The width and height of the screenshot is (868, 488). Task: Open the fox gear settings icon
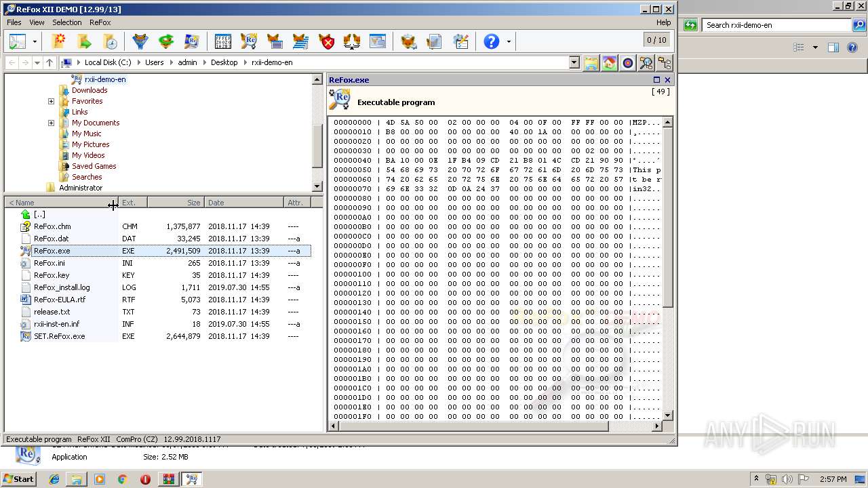click(x=408, y=41)
